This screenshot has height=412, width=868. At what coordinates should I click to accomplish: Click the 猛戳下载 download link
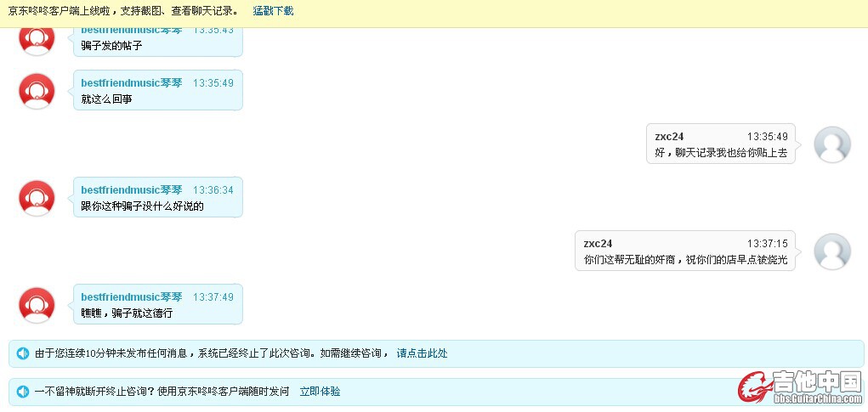tap(273, 11)
